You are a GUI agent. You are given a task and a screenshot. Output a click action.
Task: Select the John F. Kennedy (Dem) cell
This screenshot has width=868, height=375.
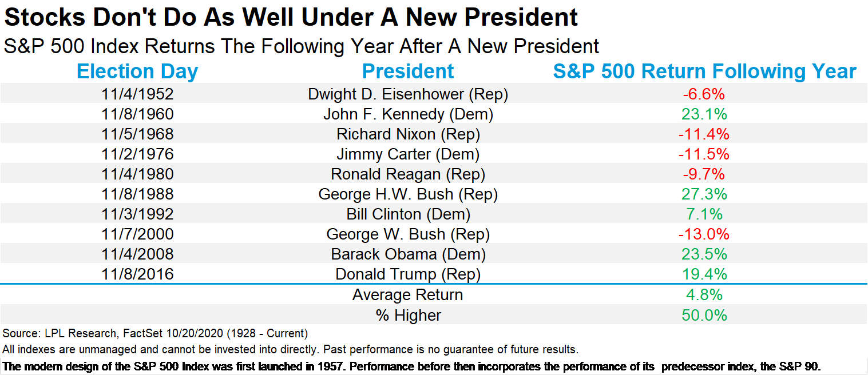click(408, 114)
